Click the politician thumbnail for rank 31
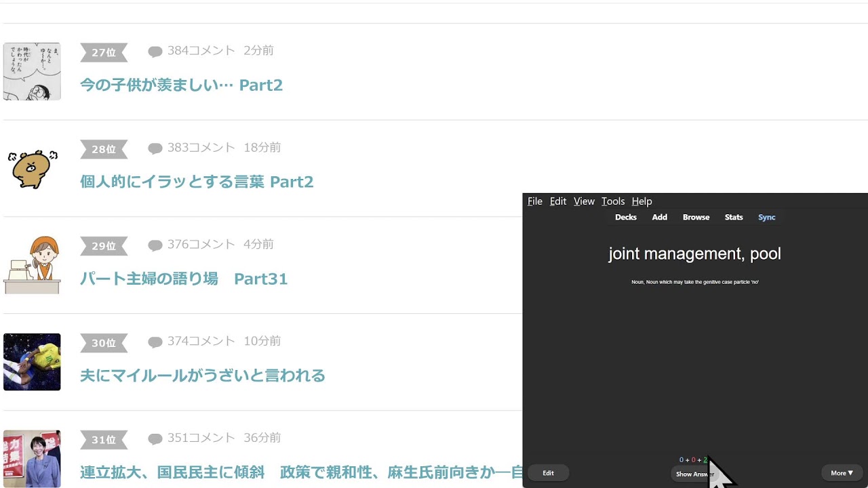This screenshot has height=488, width=868. pos(32,459)
